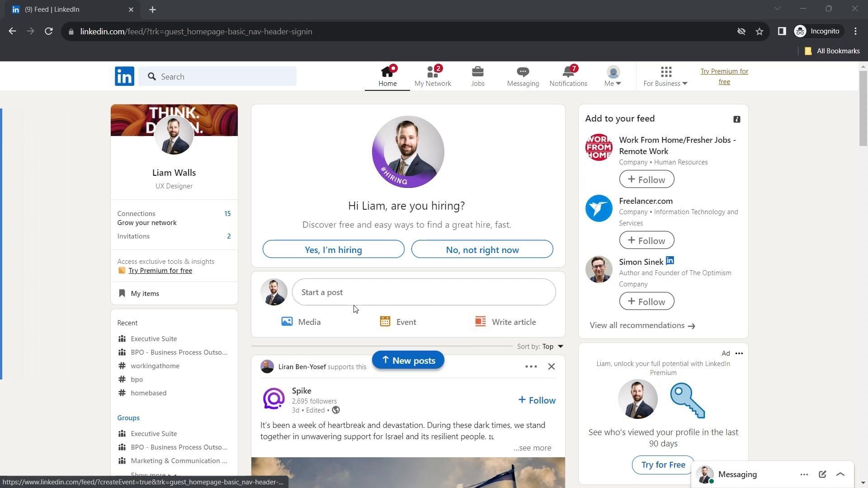Click the Media photo icon
This screenshot has width=868, height=488.
[287, 322]
